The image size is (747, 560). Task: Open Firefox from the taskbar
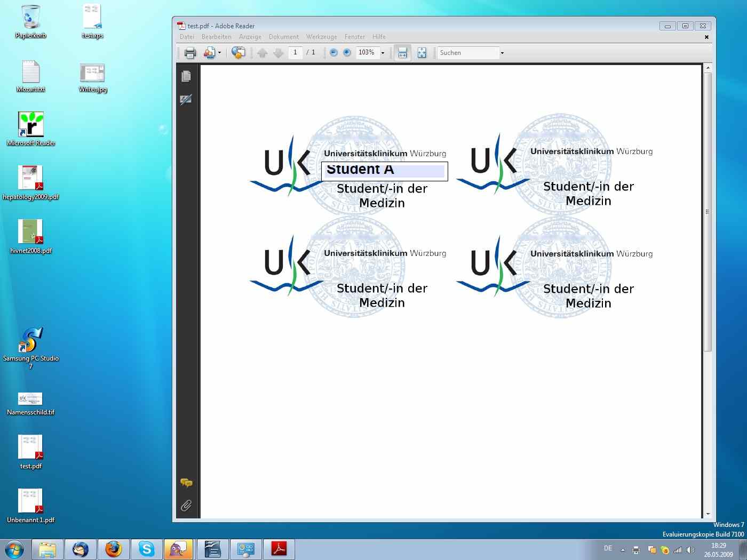coord(113,549)
